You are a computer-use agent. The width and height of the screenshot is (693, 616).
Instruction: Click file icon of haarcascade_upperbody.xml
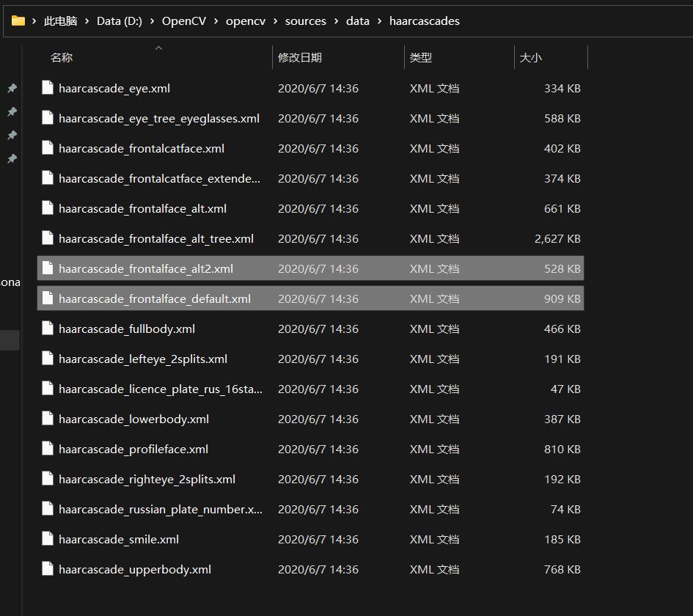point(47,568)
